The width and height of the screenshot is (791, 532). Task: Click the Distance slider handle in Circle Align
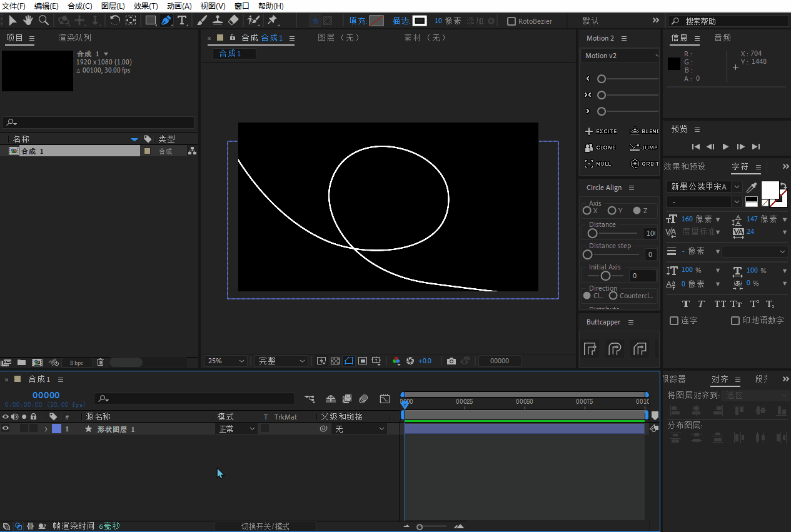(x=592, y=233)
